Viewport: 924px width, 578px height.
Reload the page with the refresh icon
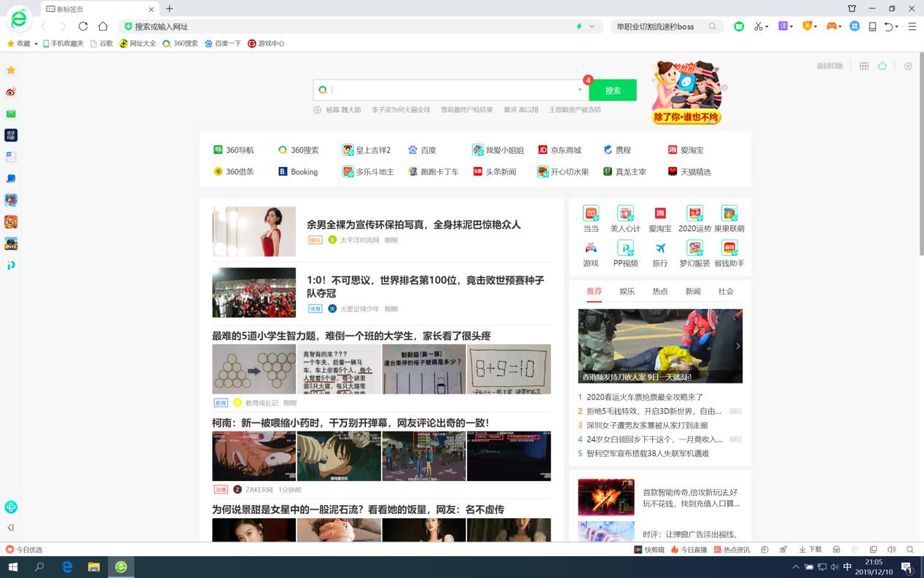click(83, 26)
